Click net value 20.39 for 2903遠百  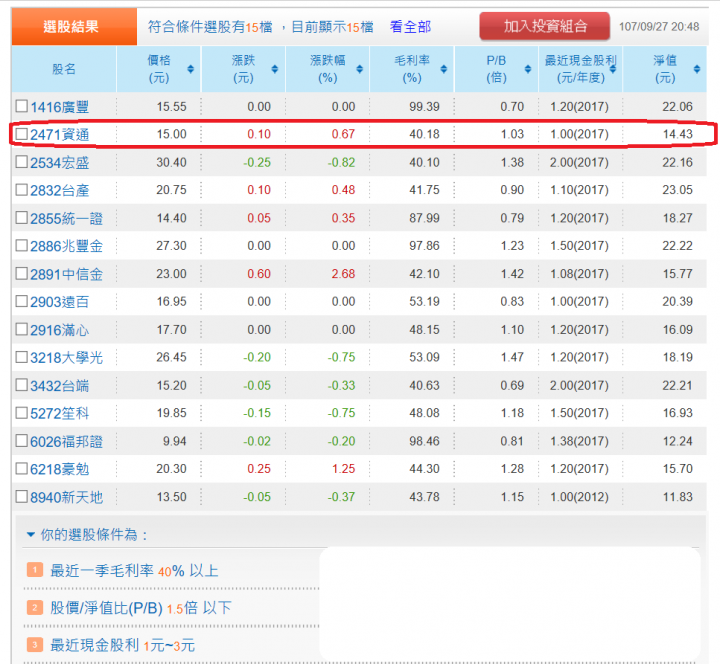(x=677, y=302)
